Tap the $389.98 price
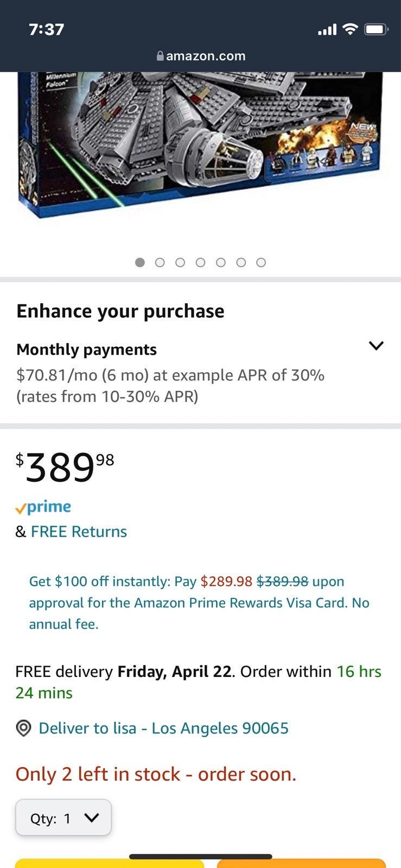This screenshot has width=401, height=868. [x=65, y=467]
